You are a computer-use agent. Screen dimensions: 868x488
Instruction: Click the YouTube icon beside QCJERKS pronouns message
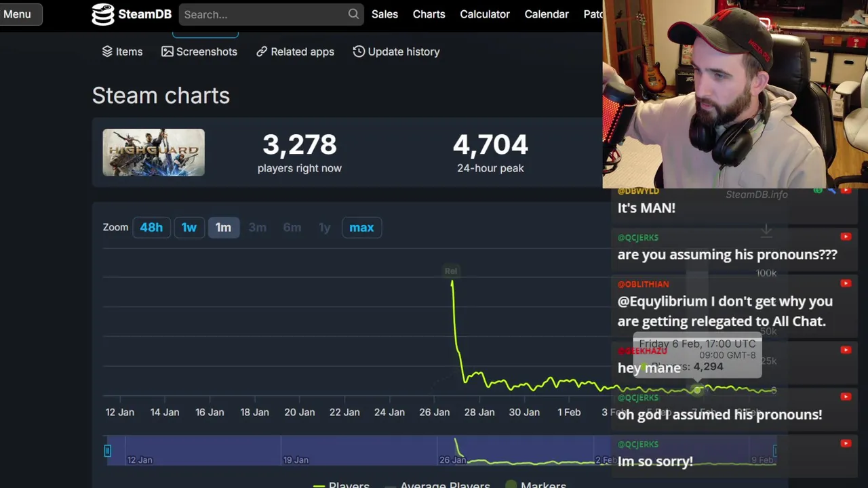click(846, 237)
